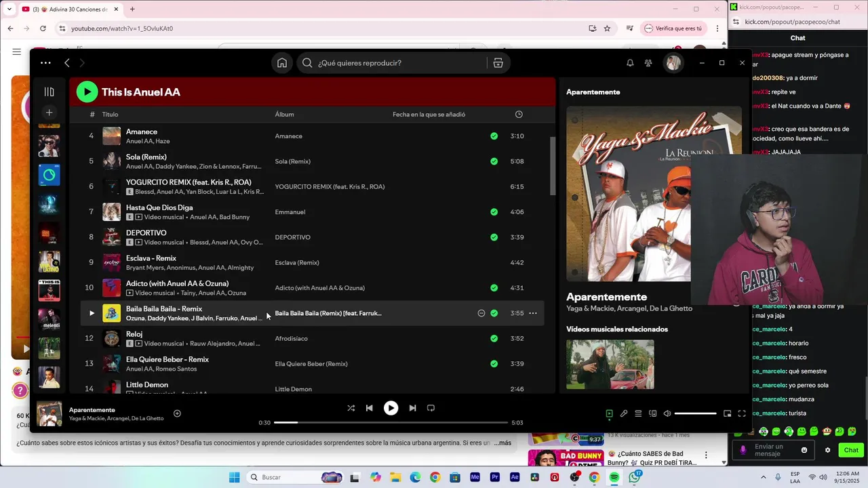
Task: Show lyrics with microphone icon
Action: [x=624, y=413]
